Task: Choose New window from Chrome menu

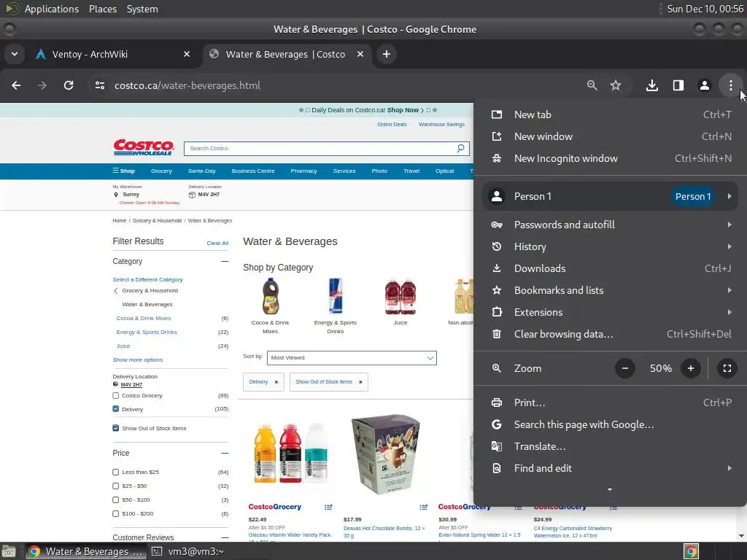Action: pos(611,136)
